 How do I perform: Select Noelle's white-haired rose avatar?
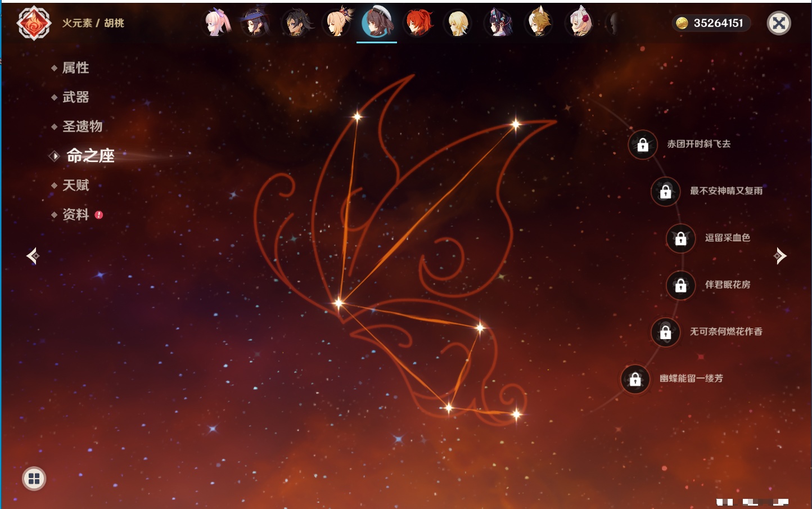pos(580,23)
